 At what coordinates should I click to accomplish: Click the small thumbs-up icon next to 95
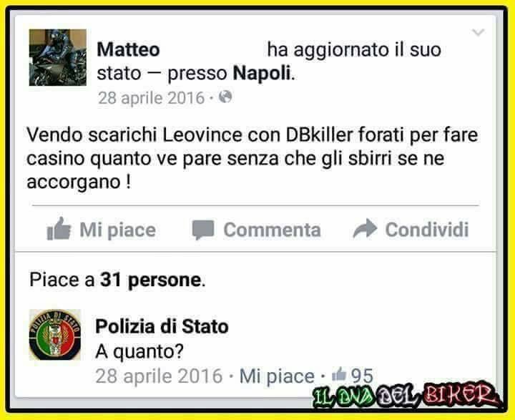pos(339,374)
